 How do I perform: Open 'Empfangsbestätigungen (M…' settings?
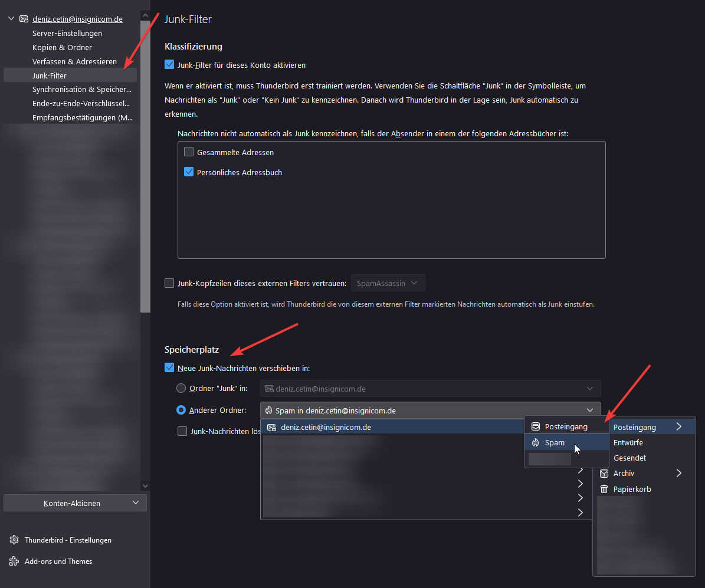(x=82, y=118)
